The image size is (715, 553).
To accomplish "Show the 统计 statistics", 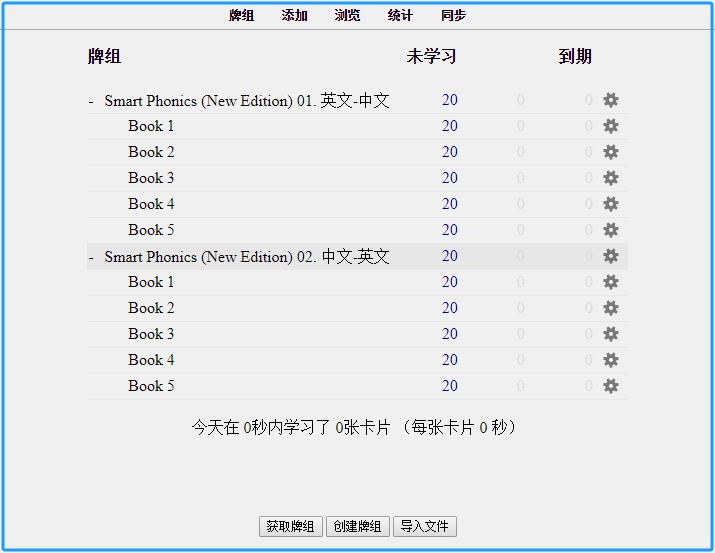I will point(400,16).
